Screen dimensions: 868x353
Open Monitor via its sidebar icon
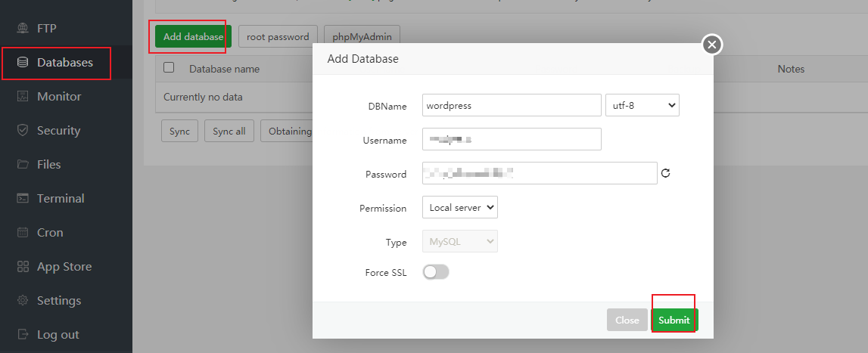point(23,97)
